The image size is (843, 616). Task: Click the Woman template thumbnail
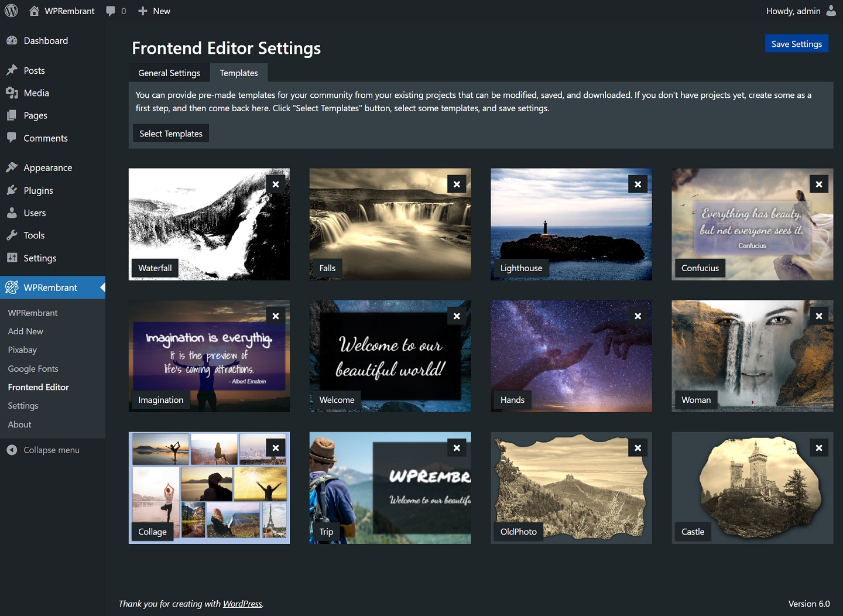pyautogui.click(x=752, y=356)
